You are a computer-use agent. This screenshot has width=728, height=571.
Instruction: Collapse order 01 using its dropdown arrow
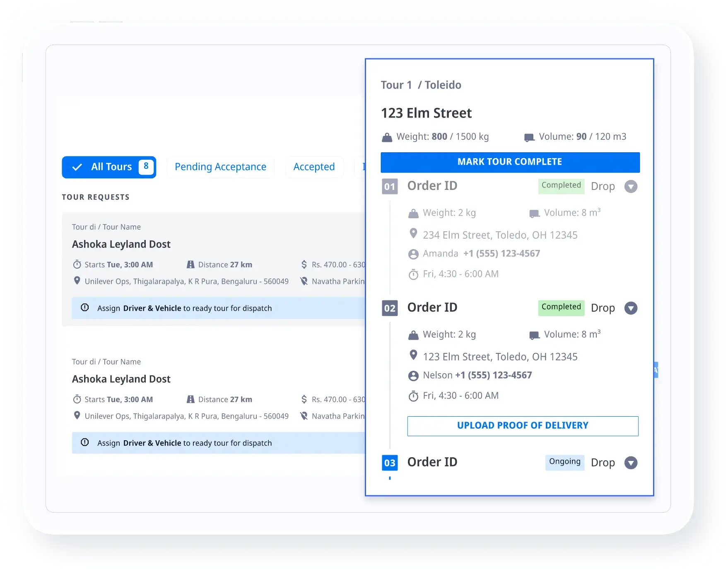630,187
